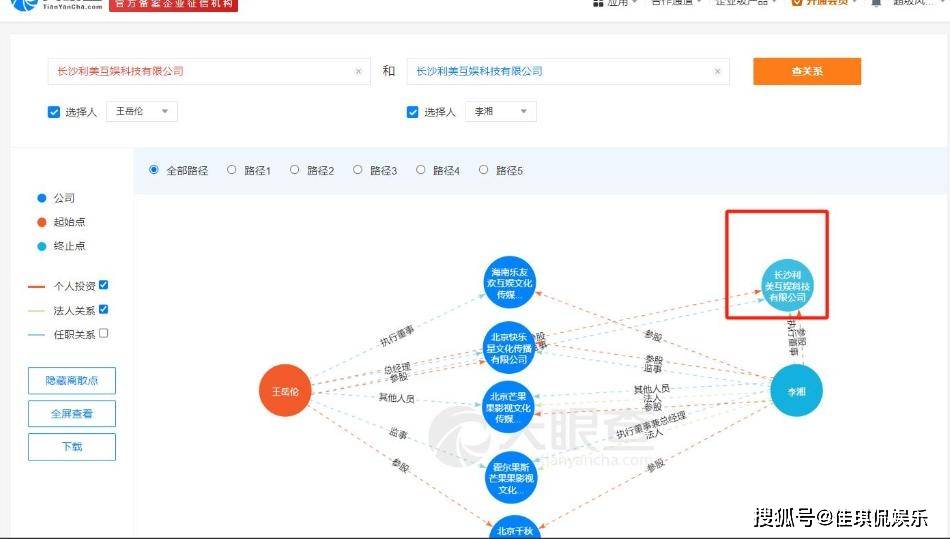Click the red 官方备案企业征信机构 badge
Viewport: 950px width, 539px height.
click(173, 4)
